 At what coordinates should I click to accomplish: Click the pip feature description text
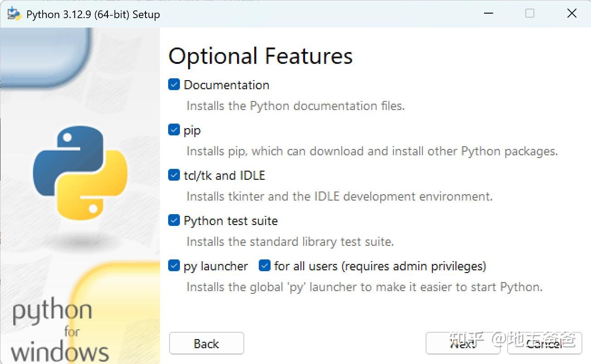[372, 151]
